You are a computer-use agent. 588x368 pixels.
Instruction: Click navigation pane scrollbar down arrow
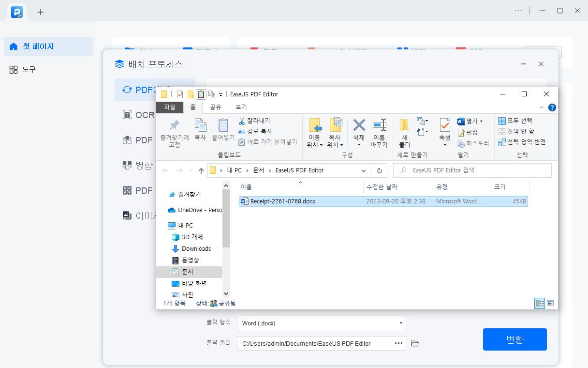pos(226,294)
